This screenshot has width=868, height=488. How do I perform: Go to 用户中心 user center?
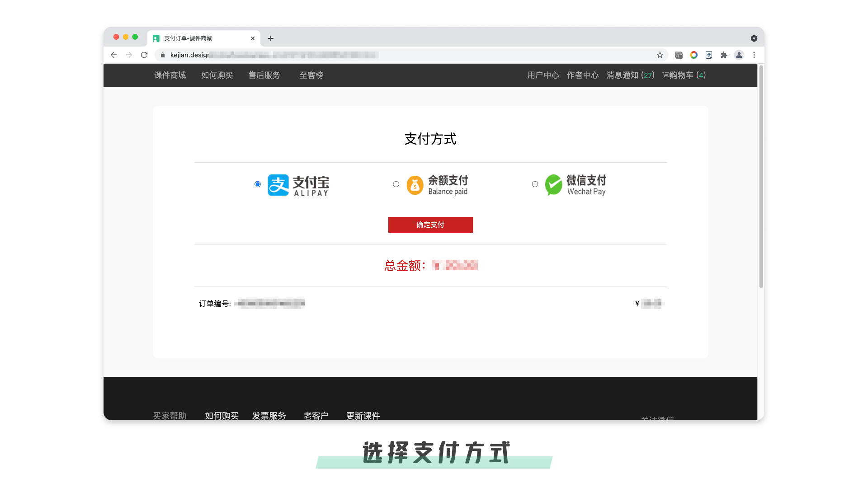click(x=543, y=75)
